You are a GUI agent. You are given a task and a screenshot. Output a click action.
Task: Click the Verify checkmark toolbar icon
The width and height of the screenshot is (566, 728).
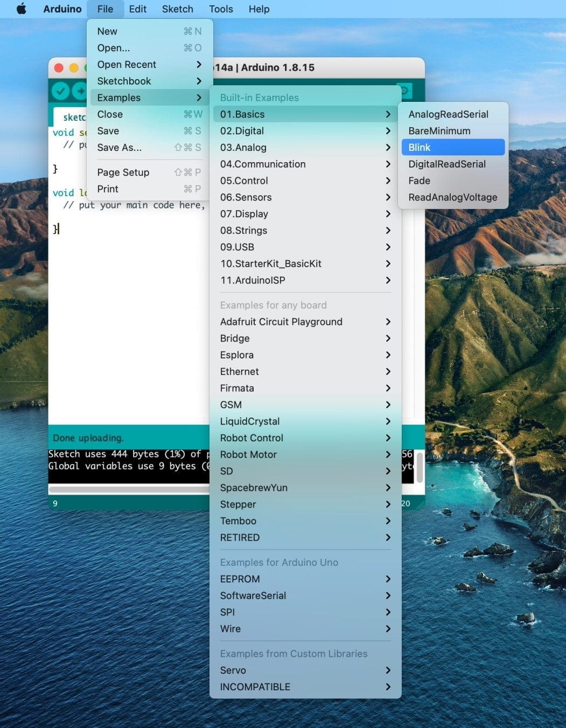click(x=60, y=91)
